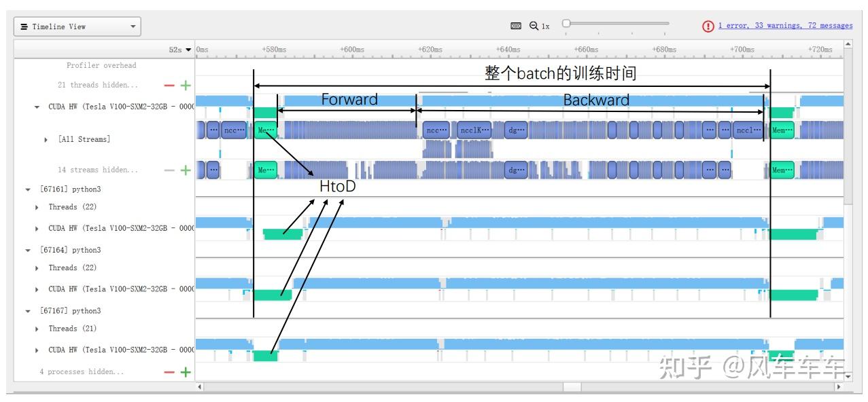
Task: Click the hamburger icon in the Timeline View selector
Action: (24, 25)
